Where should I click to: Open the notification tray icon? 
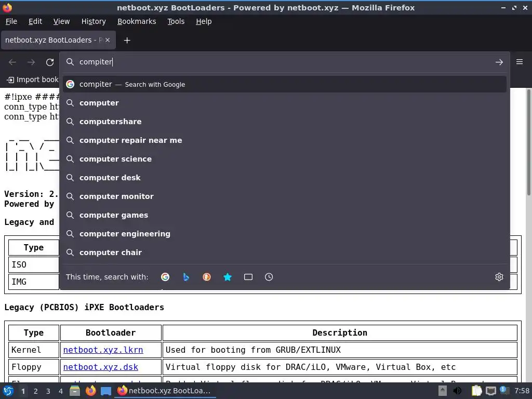pyautogui.click(x=504, y=390)
